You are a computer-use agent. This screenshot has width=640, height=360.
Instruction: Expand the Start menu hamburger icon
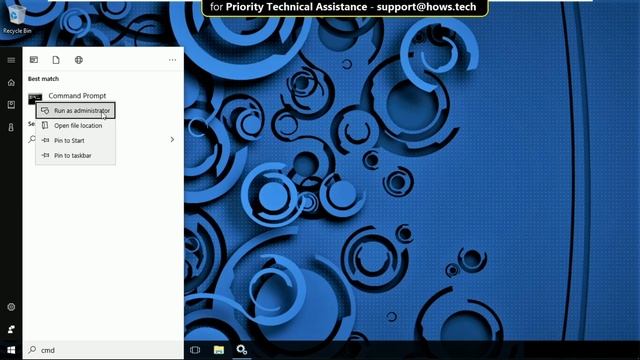pyautogui.click(x=11, y=60)
